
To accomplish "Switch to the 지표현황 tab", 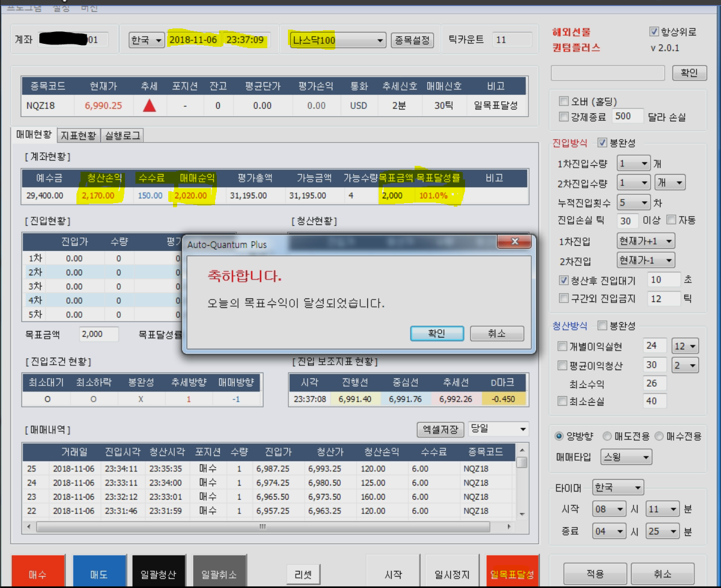I will 78,136.
